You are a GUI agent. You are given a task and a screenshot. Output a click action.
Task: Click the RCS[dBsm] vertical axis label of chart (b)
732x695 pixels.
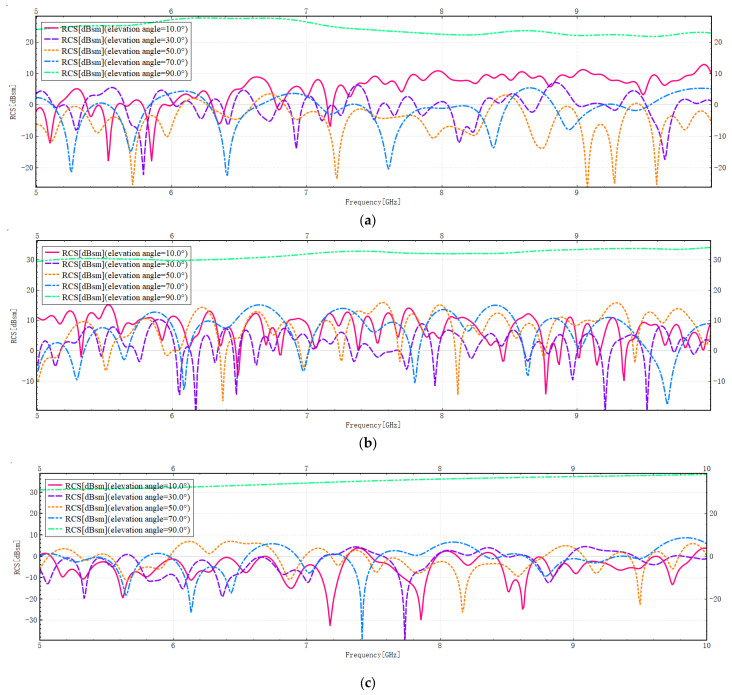click(x=14, y=326)
